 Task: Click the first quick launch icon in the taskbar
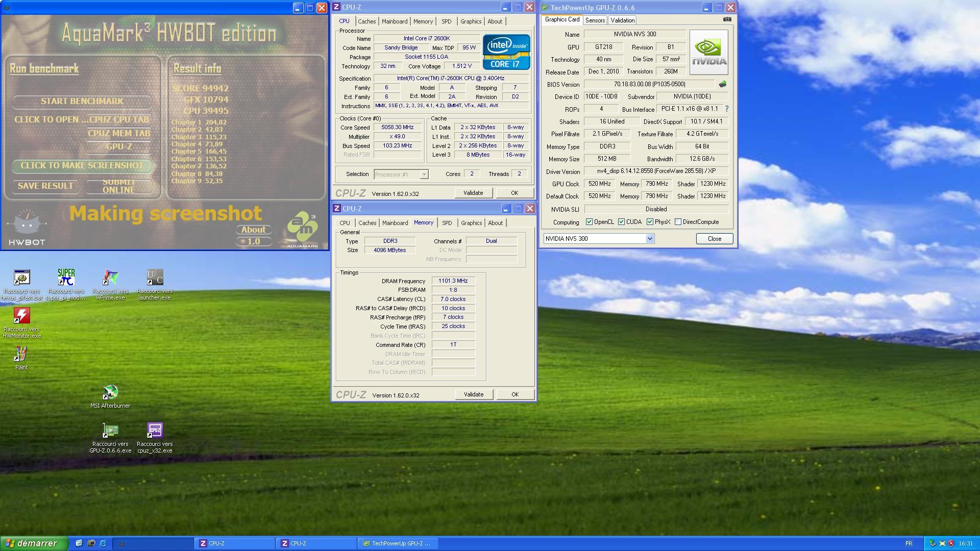[x=79, y=543]
